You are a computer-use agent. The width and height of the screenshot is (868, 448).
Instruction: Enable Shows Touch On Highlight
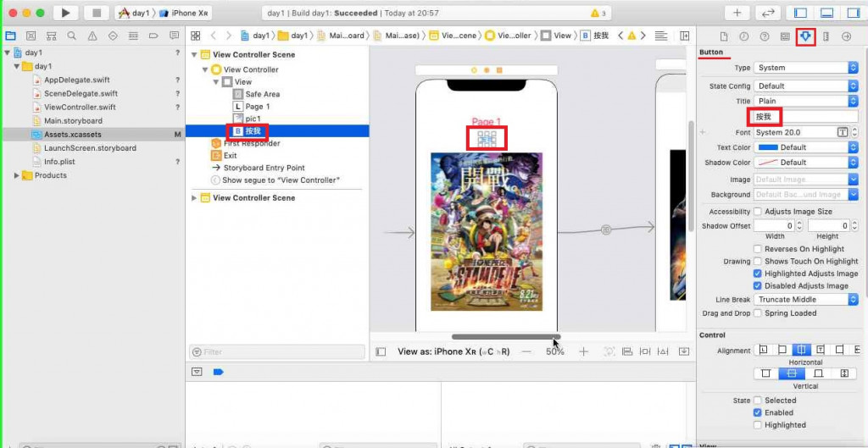(x=757, y=261)
